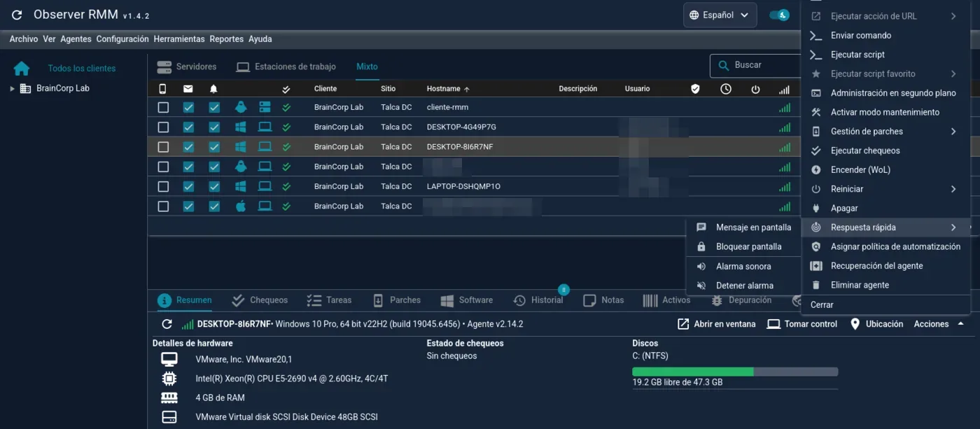Click the Windows icon for DESKTOP-4G49P7G
The width and height of the screenshot is (980, 429).
241,127
